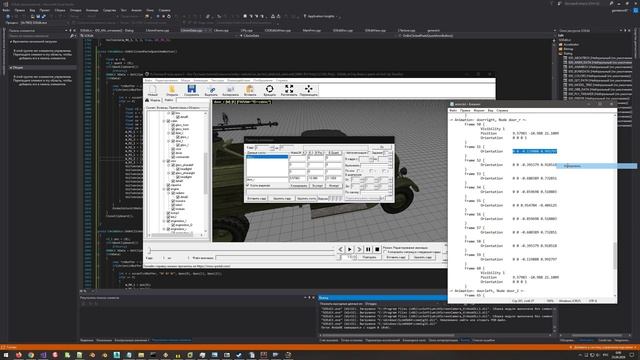The height and width of the screenshot is (360, 640).
Task: Toggle the cabin node checkbox in model tree
Action: click(x=168, y=121)
